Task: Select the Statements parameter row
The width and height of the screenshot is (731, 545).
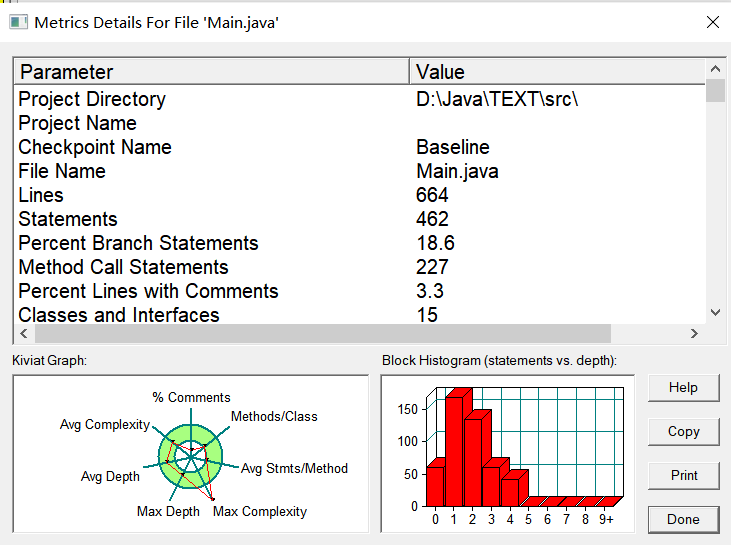Action: (360, 219)
